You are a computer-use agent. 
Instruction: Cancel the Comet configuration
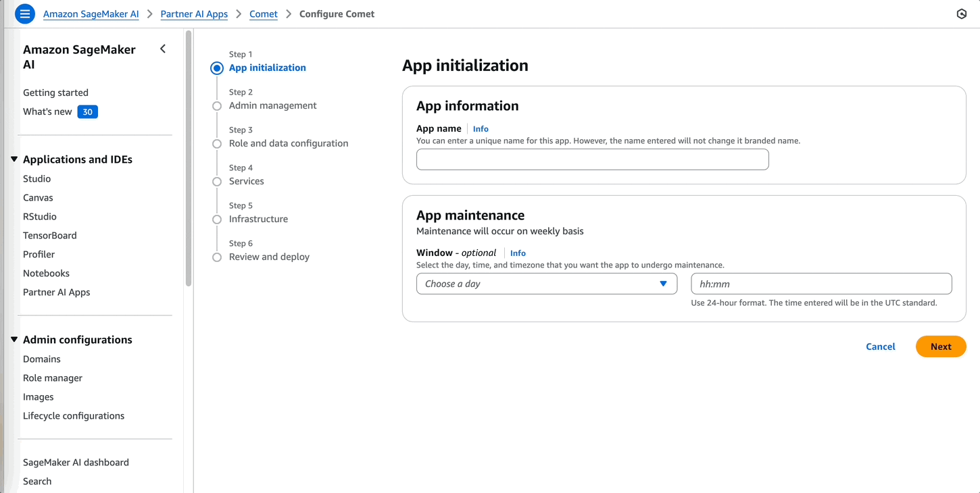(x=880, y=346)
